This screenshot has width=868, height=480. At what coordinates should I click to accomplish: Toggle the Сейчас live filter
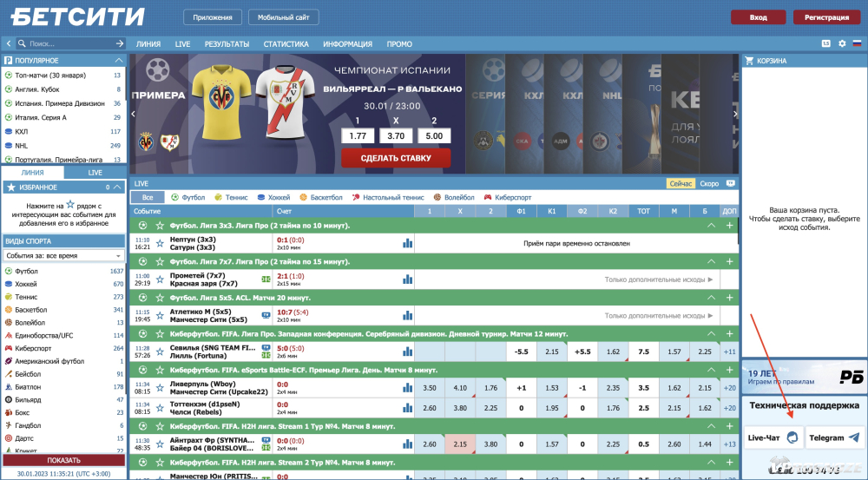[681, 183]
